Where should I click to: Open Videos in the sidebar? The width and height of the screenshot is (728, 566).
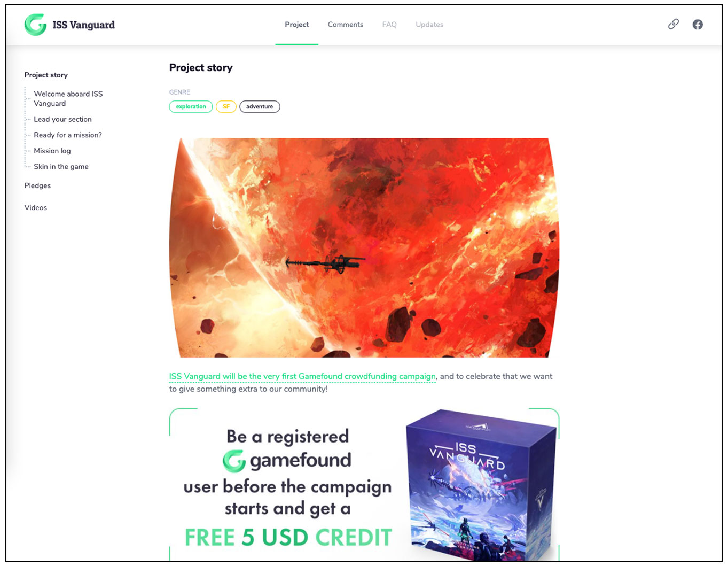(x=36, y=207)
